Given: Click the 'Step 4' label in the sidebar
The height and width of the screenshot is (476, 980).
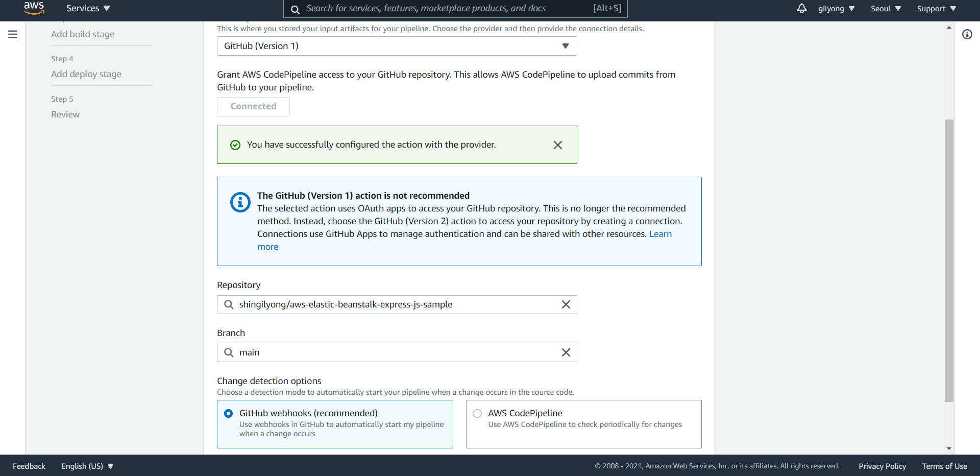Looking at the screenshot, I should 62,59.
